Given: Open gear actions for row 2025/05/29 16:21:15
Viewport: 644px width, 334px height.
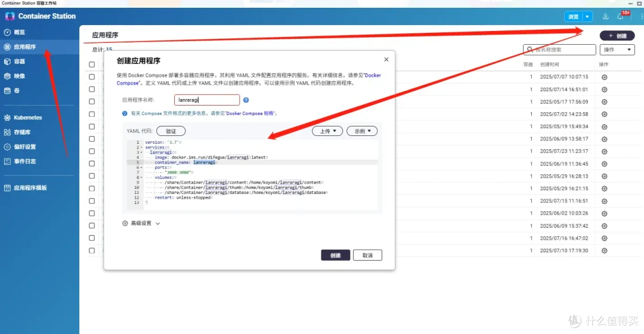Looking at the screenshot, I should click(x=605, y=188).
